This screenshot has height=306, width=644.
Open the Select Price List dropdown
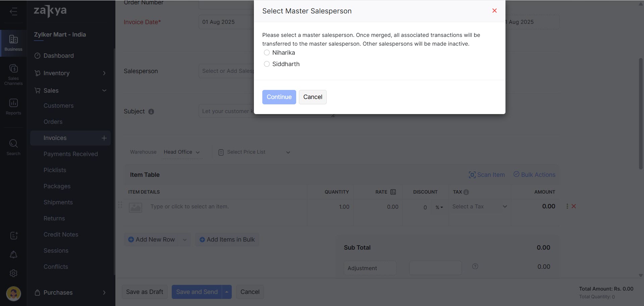click(254, 152)
